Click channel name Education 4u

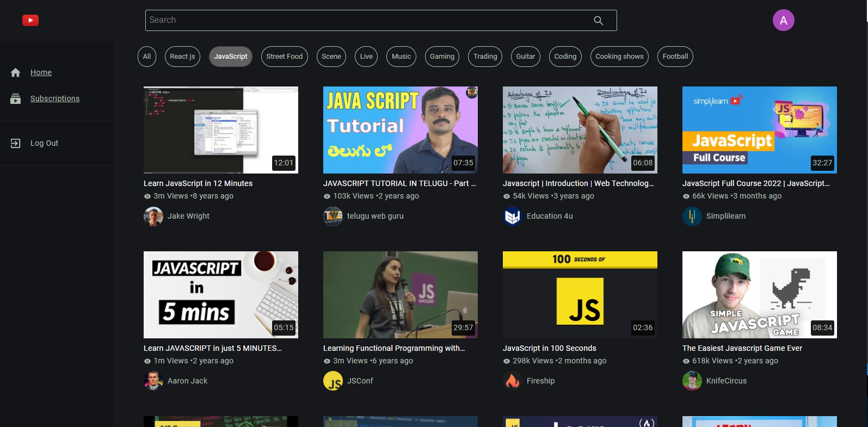tap(550, 216)
